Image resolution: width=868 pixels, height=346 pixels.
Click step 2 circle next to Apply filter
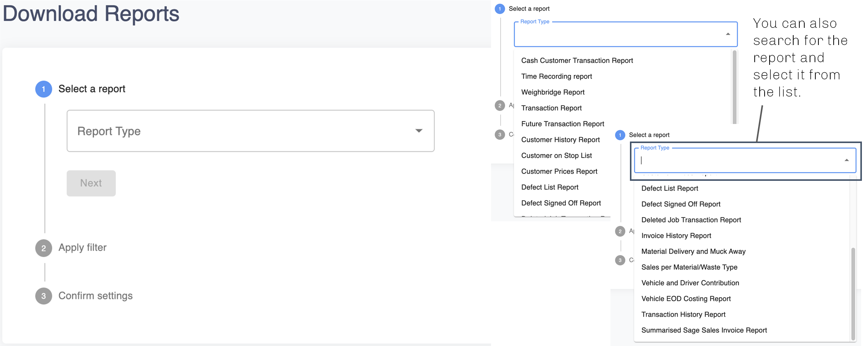tap(43, 248)
